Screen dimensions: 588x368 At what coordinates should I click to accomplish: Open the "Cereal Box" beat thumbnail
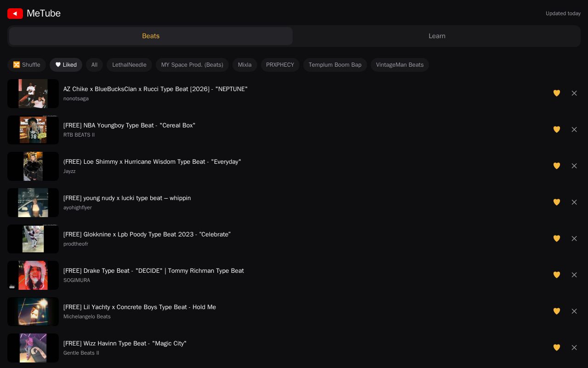click(x=33, y=130)
